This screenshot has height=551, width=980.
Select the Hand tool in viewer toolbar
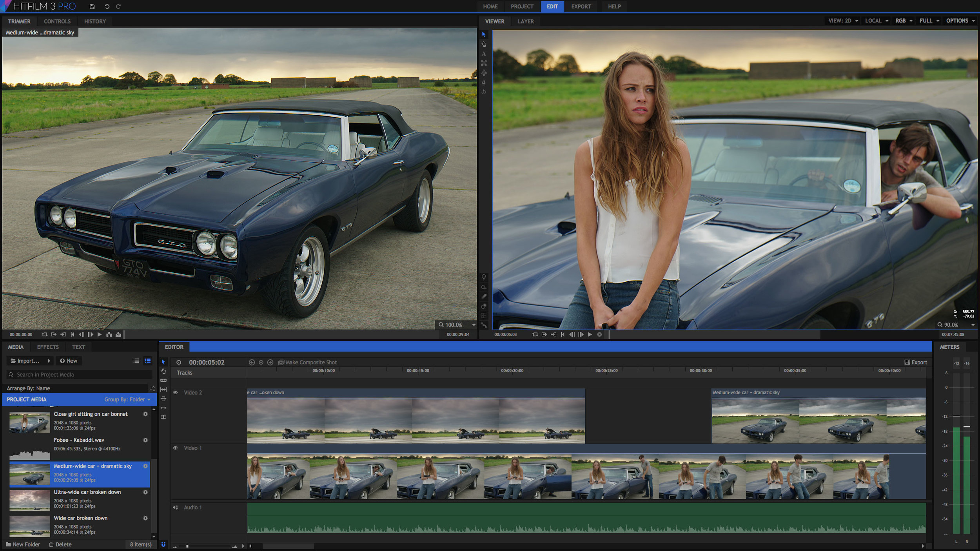click(x=484, y=44)
